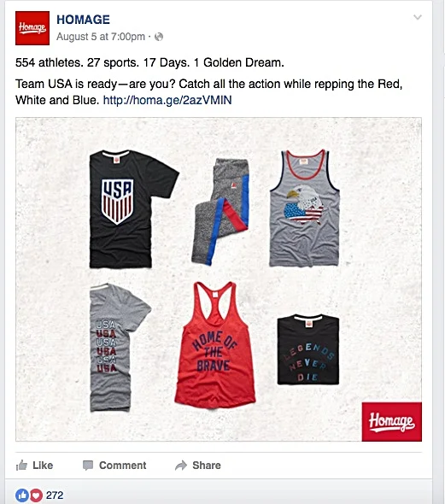
Task: Click the Share arrow icon
Action: [x=181, y=466]
